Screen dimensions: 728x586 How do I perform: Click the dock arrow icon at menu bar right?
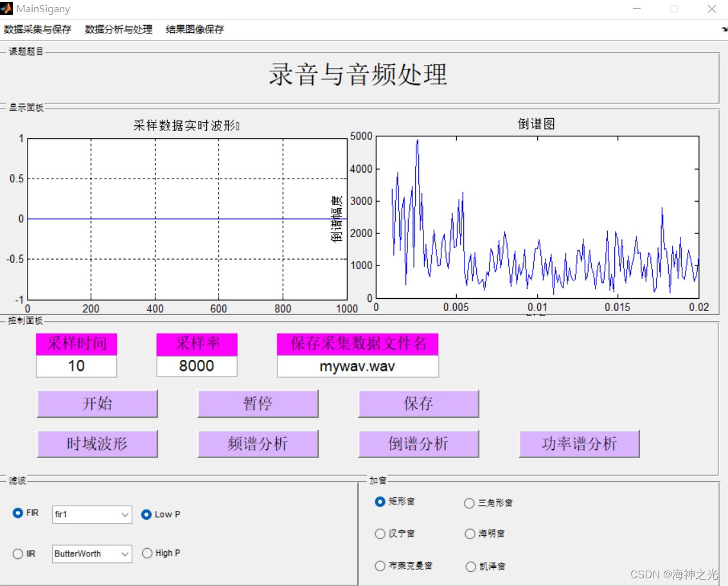click(x=724, y=30)
